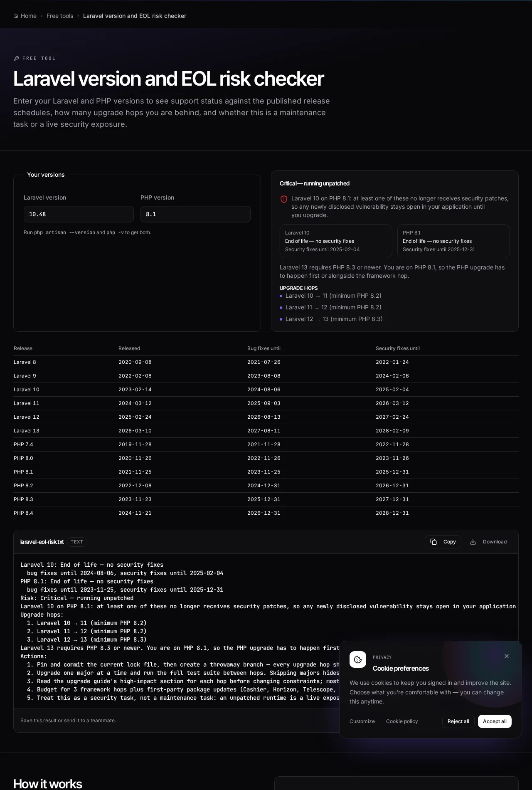Click the Your versions legend label
532x790 pixels.
pyautogui.click(x=46, y=175)
